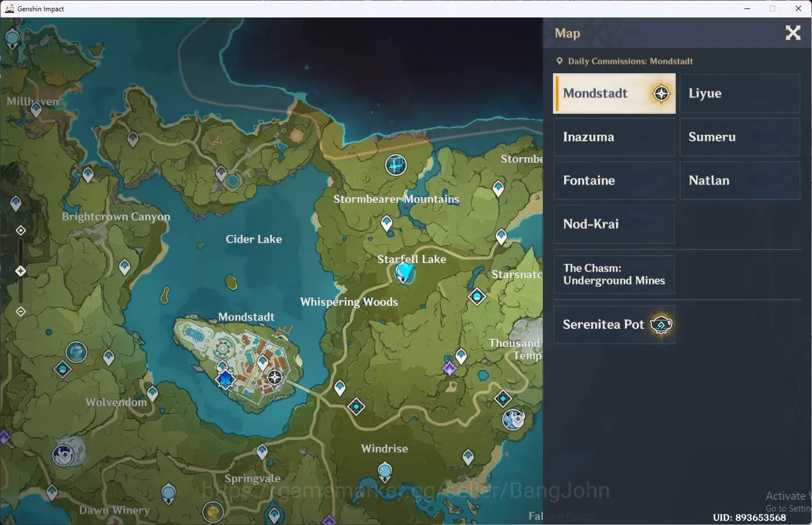Click the round blue domain icon above Wolvendom

[x=77, y=353]
